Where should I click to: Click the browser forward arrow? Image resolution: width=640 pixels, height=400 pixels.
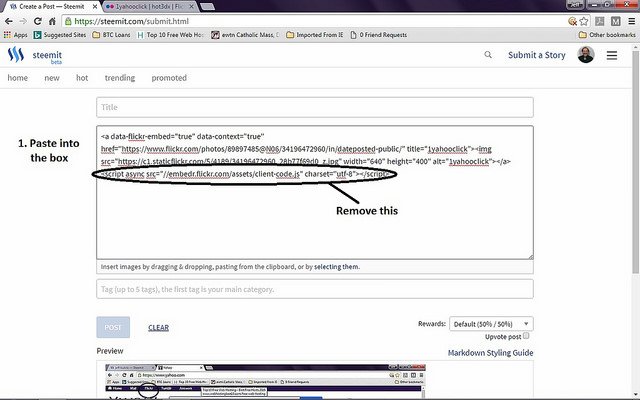click(x=23, y=21)
